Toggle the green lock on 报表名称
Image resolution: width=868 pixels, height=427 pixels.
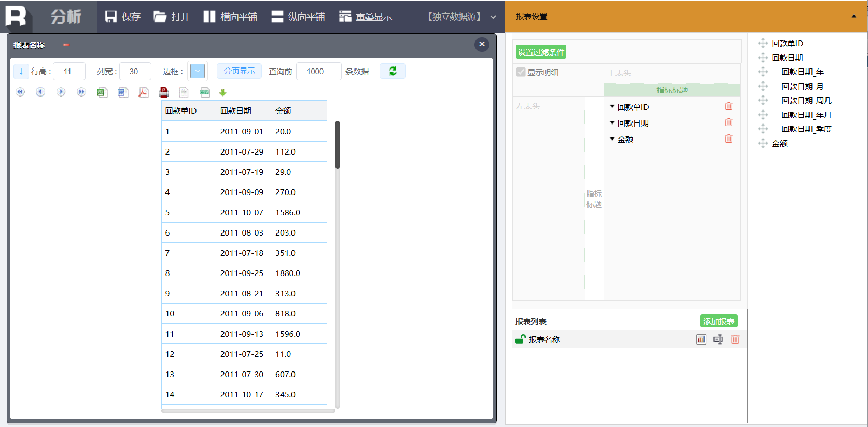point(520,339)
